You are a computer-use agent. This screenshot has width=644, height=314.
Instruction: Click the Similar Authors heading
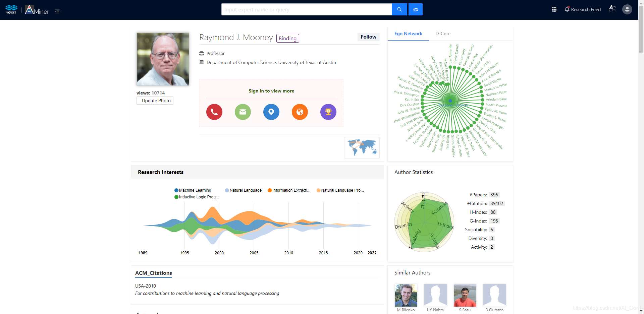[412, 273]
